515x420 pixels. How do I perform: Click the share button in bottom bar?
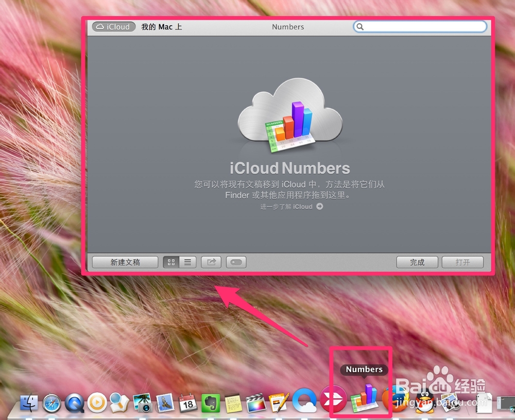[211, 262]
